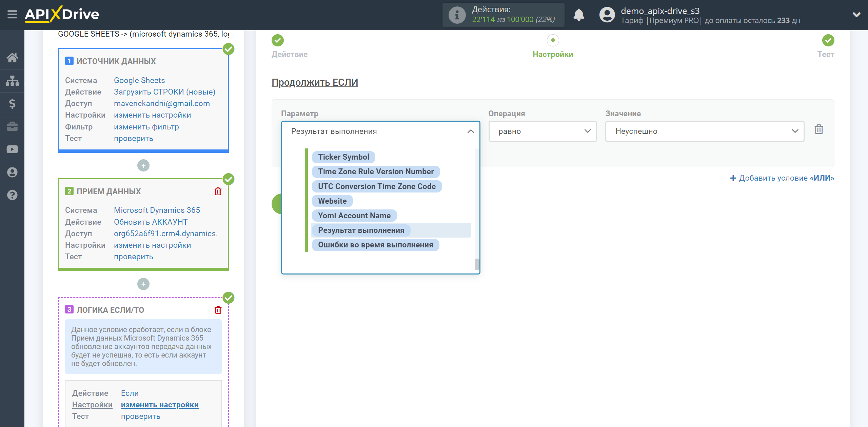Viewport: 868px width, 427px height.
Task: Select Website option
Action: pyautogui.click(x=332, y=201)
